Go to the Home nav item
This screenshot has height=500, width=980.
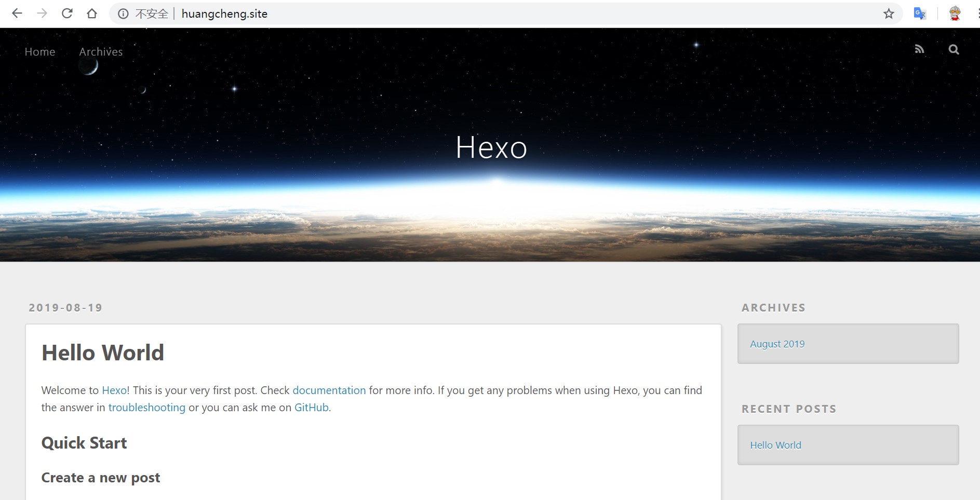(40, 51)
